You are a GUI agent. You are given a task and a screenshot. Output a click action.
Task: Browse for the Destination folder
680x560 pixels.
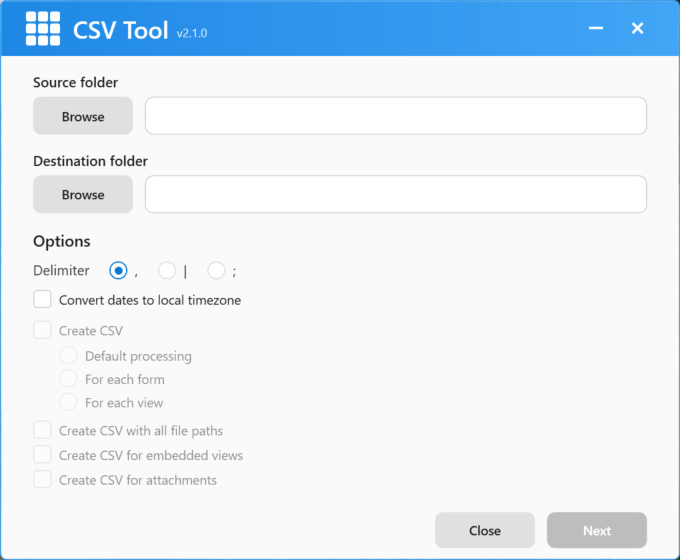click(x=83, y=194)
